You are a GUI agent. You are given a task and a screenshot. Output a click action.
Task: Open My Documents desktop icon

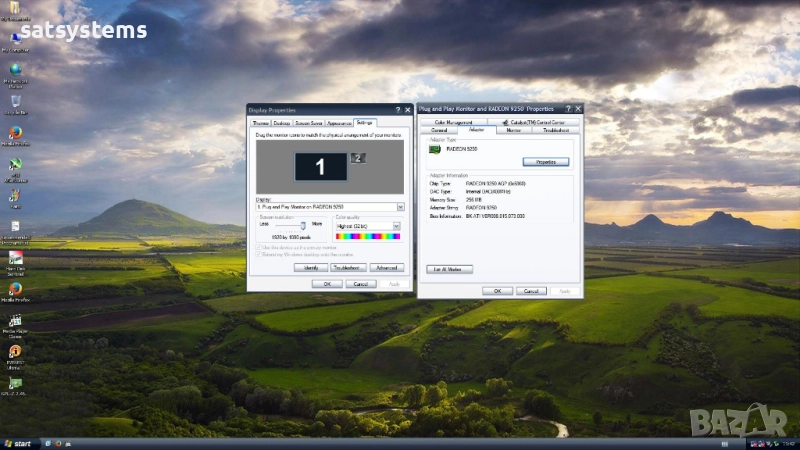(x=14, y=9)
